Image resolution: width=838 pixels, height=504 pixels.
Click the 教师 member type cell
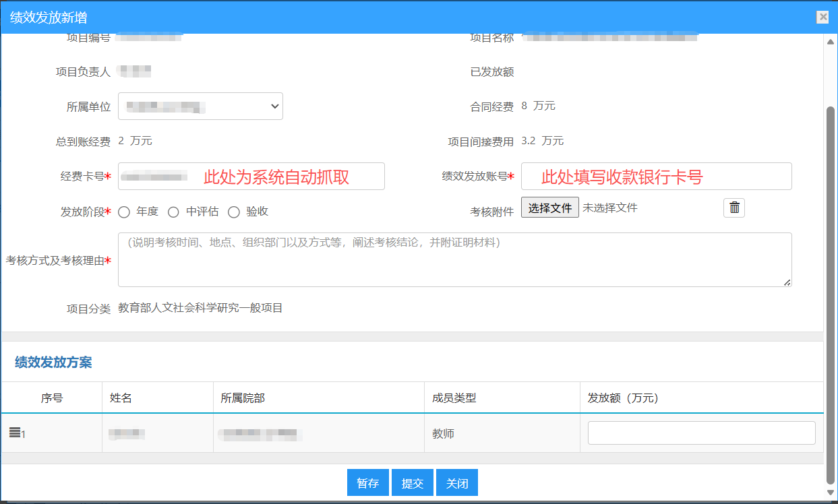[x=443, y=433]
